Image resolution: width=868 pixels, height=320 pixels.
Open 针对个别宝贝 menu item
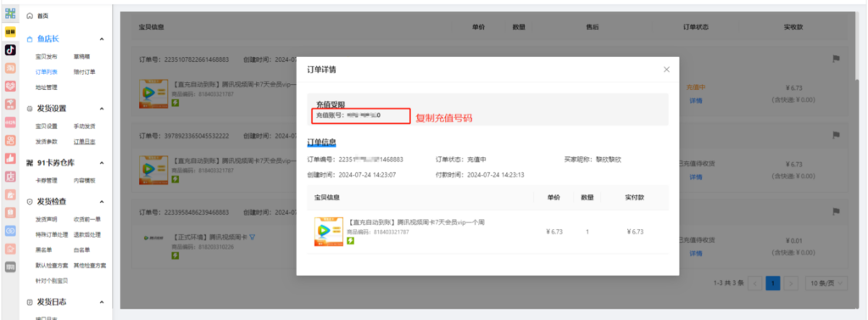(x=52, y=281)
